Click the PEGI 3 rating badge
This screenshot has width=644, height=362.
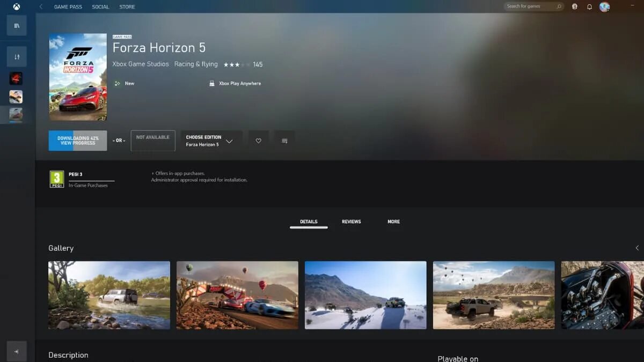pos(57,179)
